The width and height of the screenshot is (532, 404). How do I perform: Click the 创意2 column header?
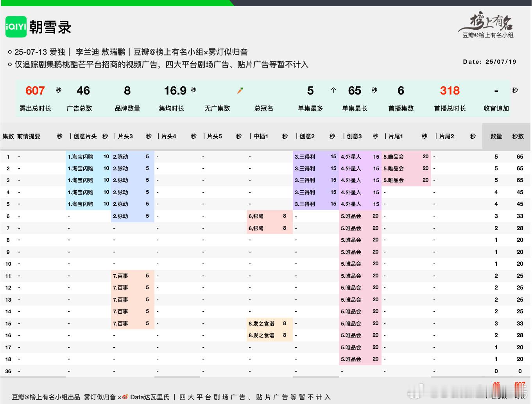point(307,136)
